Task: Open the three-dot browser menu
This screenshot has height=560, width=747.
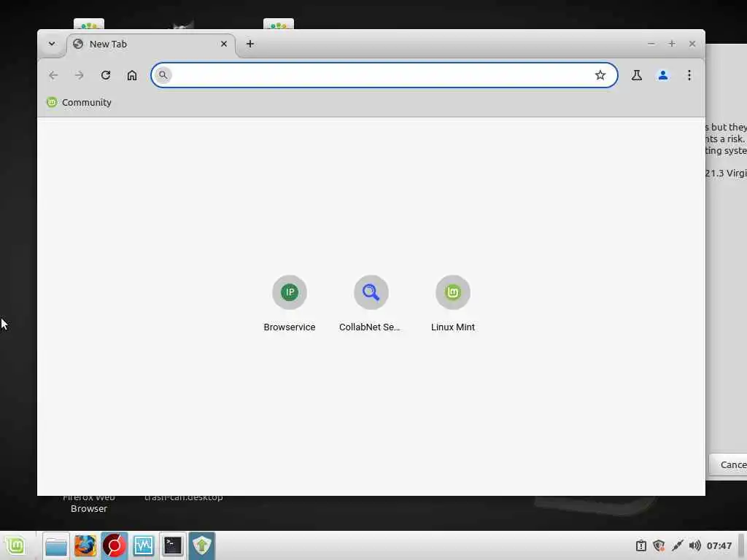Action: point(689,75)
